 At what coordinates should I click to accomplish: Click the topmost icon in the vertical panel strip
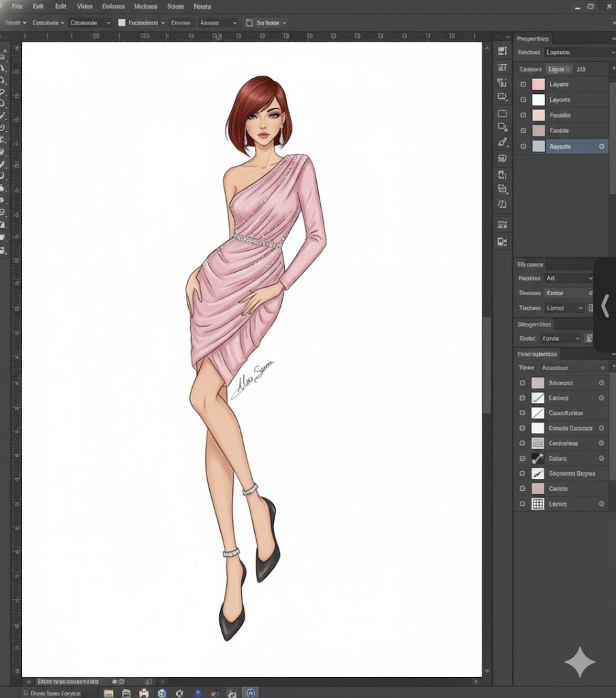tap(502, 51)
